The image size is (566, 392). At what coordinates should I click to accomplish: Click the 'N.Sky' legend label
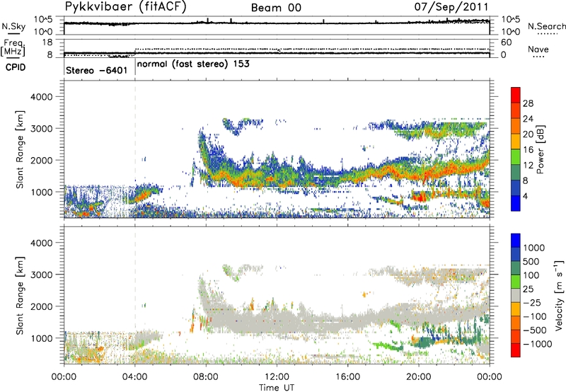click(x=13, y=26)
